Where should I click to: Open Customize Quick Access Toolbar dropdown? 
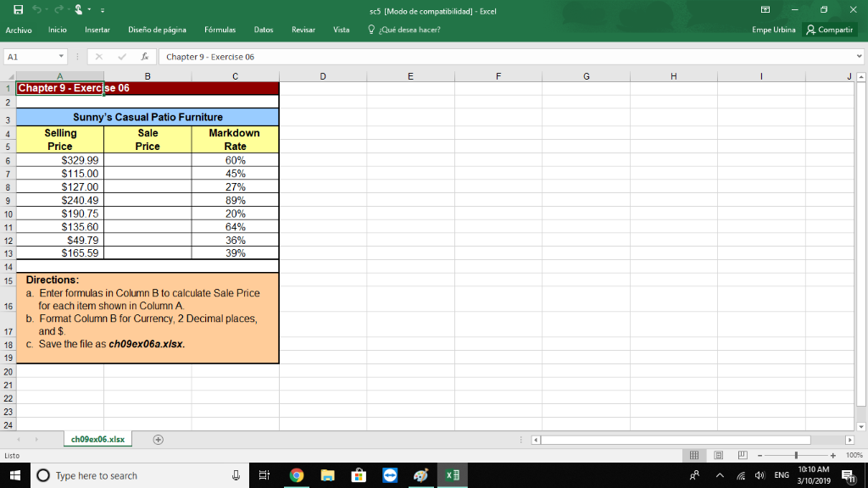(x=103, y=10)
